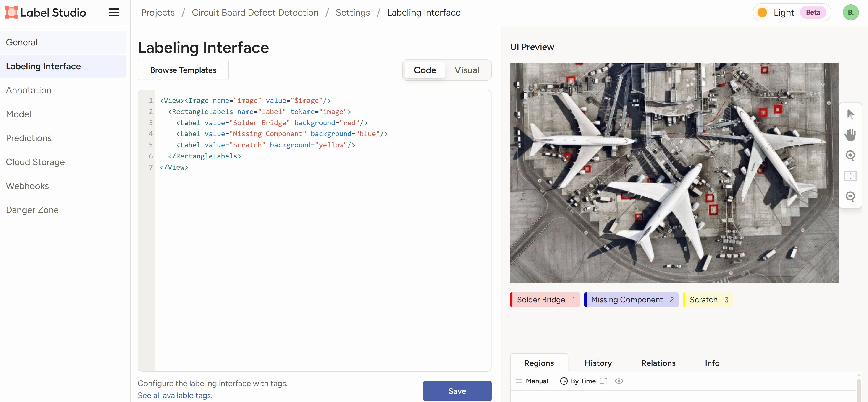This screenshot has width=868, height=402.
Task: Zoom out of the preview image
Action: (850, 197)
